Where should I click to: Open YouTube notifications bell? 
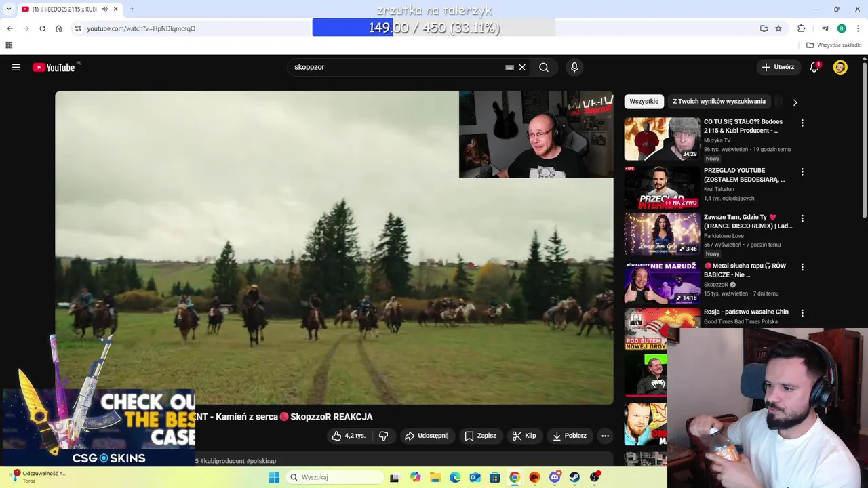click(x=814, y=67)
